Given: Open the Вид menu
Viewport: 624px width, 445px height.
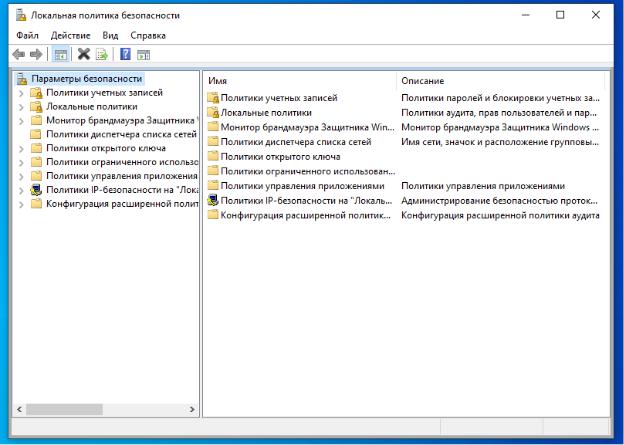Looking at the screenshot, I should point(110,35).
